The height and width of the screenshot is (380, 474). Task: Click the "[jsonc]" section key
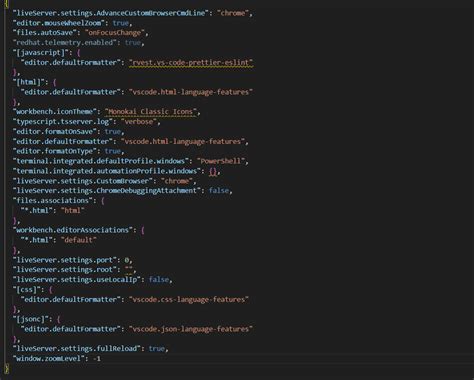point(31,319)
